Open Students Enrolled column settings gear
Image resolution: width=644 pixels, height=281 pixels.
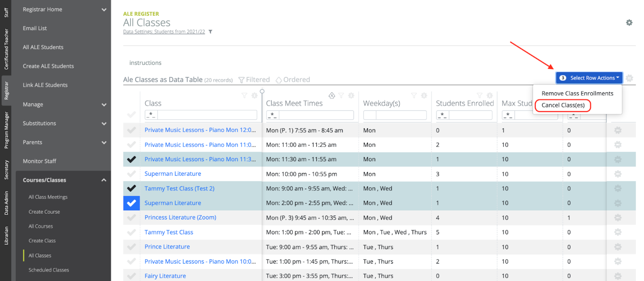tap(489, 95)
